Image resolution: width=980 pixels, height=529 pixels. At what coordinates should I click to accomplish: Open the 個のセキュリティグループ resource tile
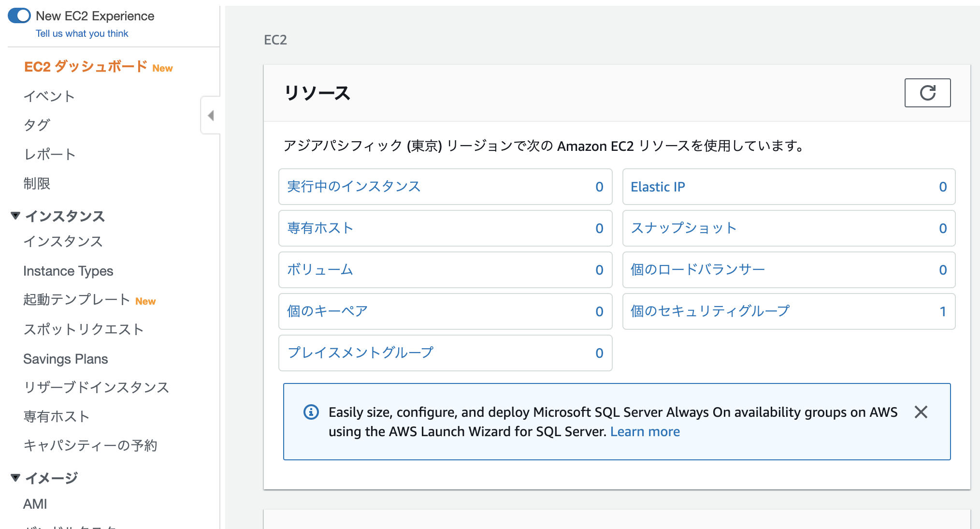pyautogui.click(x=710, y=311)
